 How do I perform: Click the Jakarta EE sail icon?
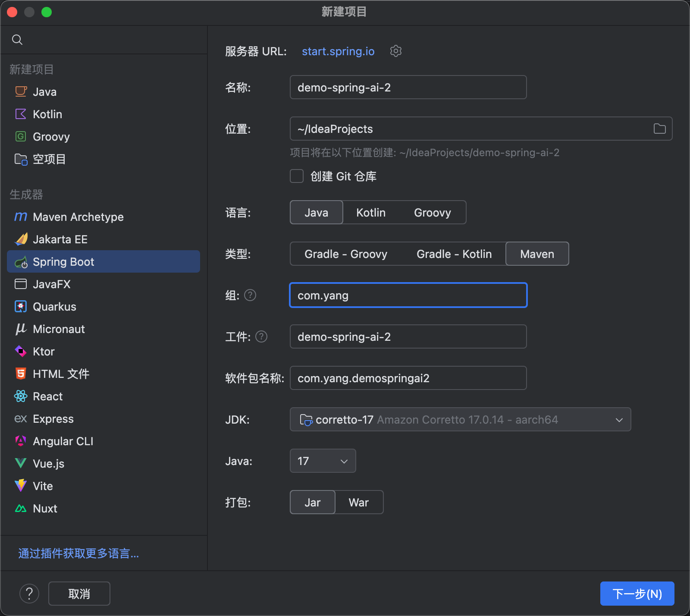21,239
